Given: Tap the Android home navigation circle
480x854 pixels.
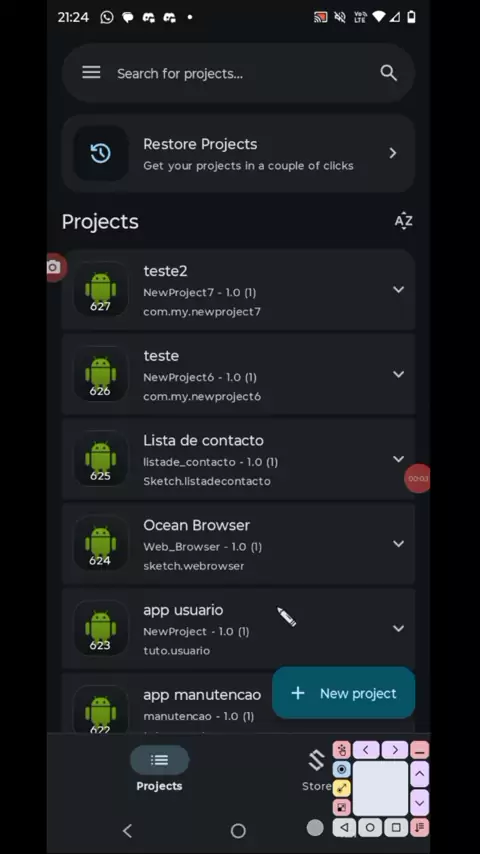Looking at the screenshot, I should [x=238, y=831].
